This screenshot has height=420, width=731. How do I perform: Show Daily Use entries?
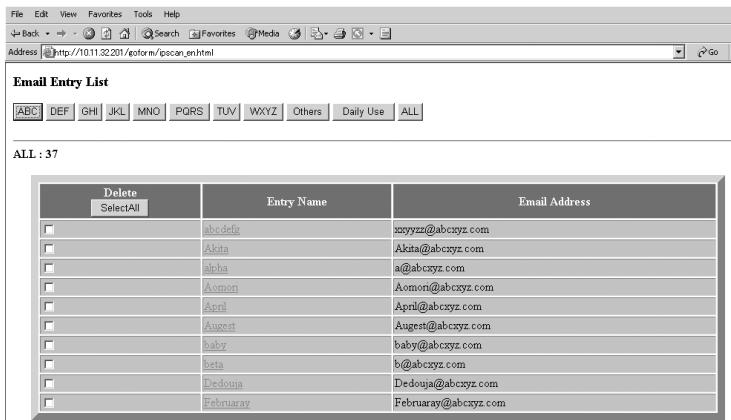click(363, 111)
